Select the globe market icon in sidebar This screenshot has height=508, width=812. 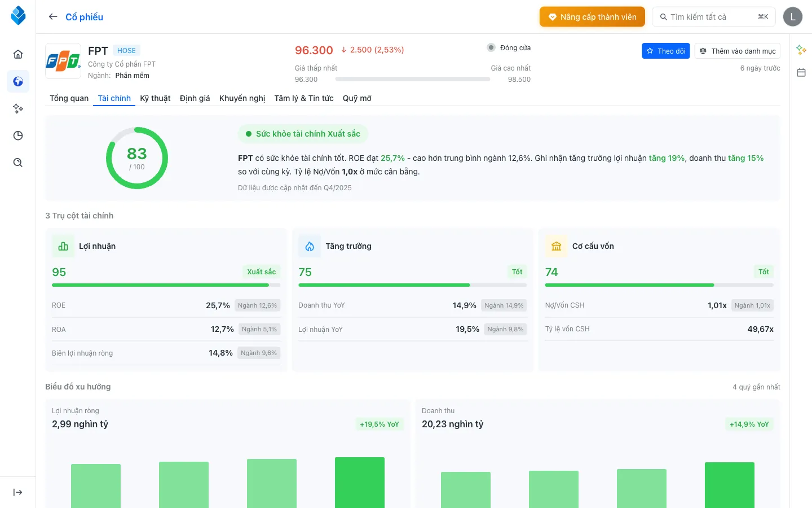(17, 81)
